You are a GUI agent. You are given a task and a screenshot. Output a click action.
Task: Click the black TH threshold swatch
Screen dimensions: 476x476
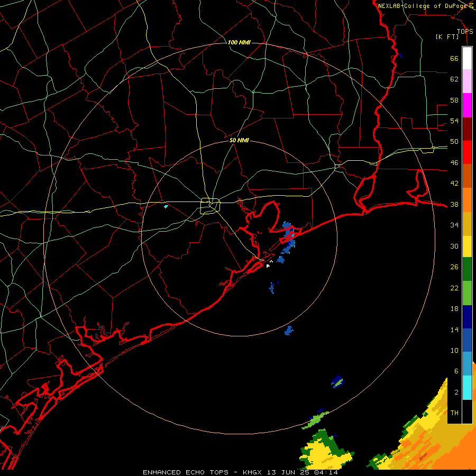coord(467,411)
